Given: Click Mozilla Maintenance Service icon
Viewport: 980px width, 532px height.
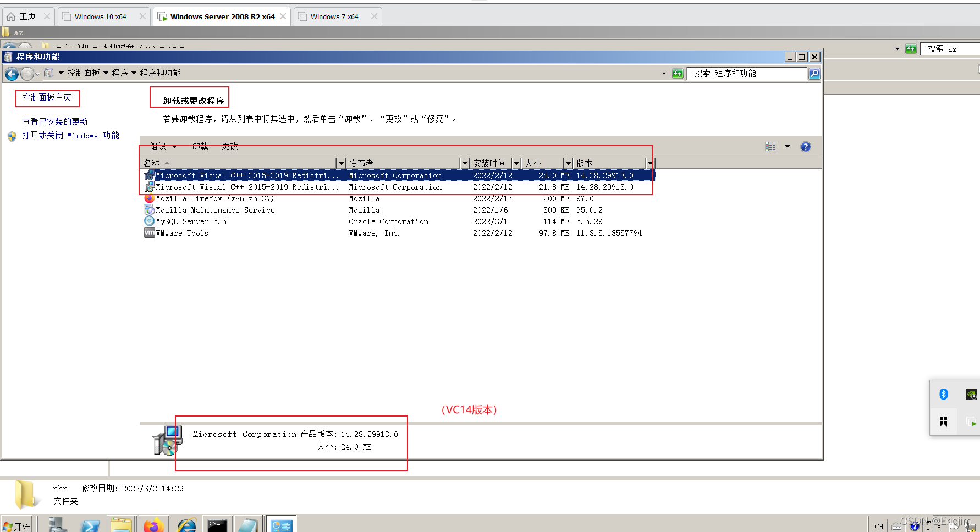Looking at the screenshot, I should (x=149, y=210).
